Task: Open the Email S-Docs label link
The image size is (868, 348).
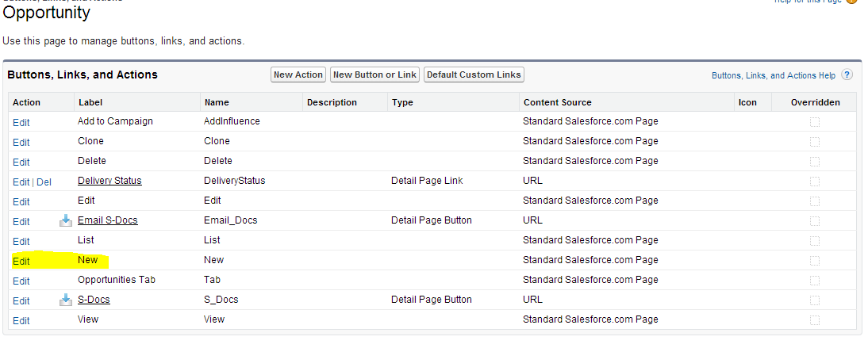Action: (107, 220)
